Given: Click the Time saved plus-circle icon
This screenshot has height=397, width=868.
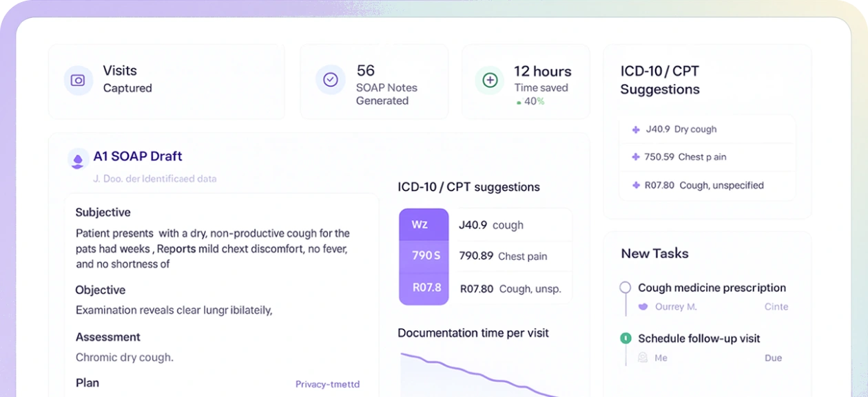Looking at the screenshot, I should pos(489,81).
